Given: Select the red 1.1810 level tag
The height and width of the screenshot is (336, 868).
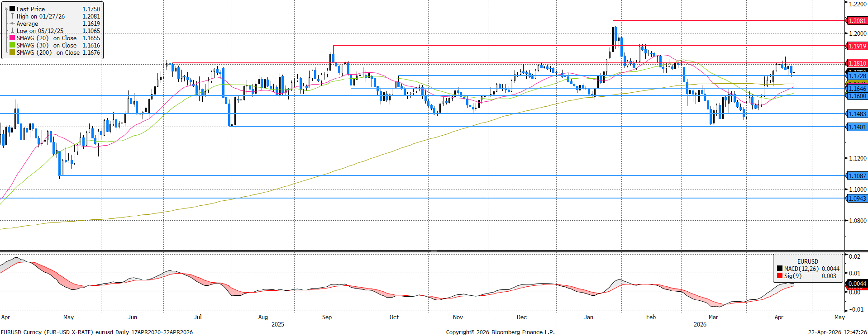Looking at the screenshot, I should click(857, 63).
